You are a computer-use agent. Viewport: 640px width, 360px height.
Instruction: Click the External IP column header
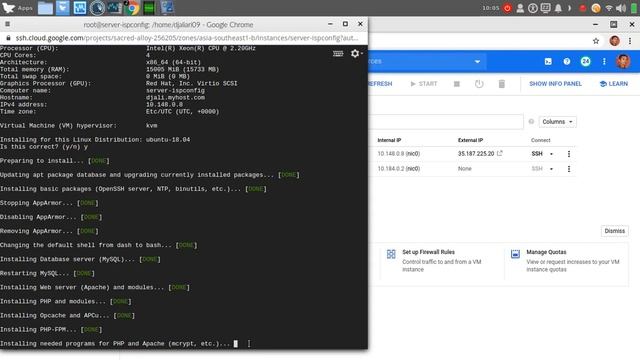coord(470,140)
